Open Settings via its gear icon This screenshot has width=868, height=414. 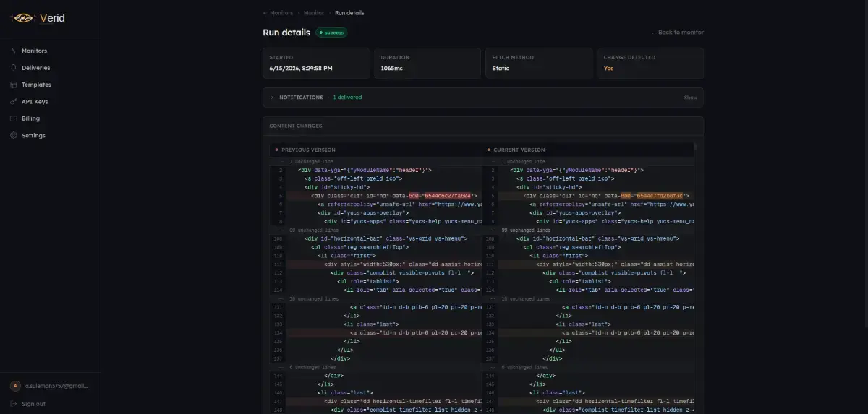pos(14,136)
